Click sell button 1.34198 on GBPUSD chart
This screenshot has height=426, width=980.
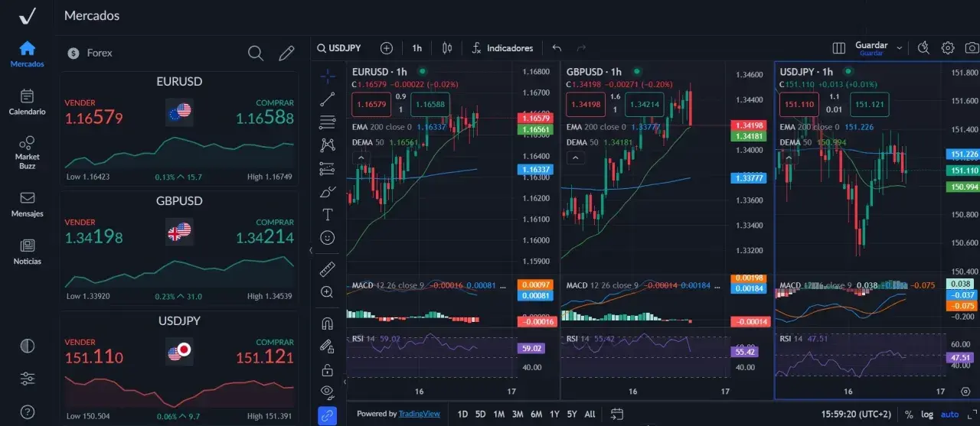(586, 104)
